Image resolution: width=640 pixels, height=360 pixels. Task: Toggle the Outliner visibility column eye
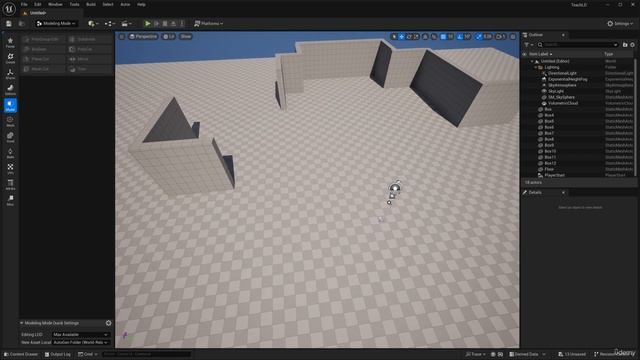(524, 54)
